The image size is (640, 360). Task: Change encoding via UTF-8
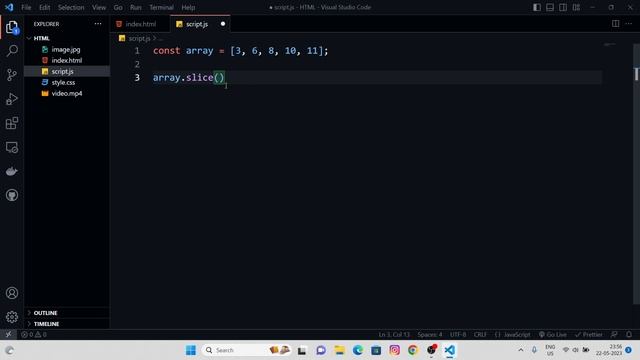458,334
